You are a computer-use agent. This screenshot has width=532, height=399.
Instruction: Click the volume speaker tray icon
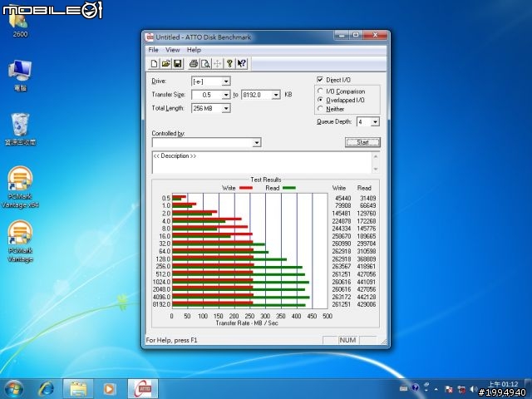coord(474,389)
